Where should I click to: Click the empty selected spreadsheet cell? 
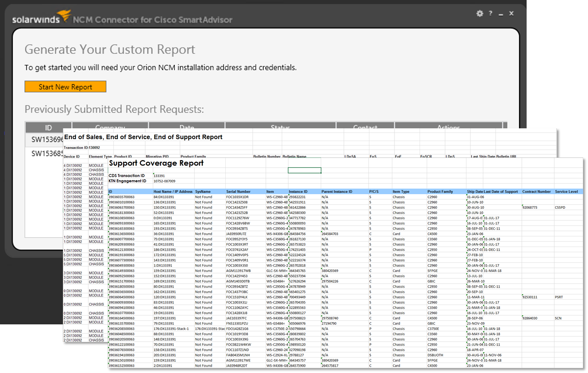tap(304, 170)
